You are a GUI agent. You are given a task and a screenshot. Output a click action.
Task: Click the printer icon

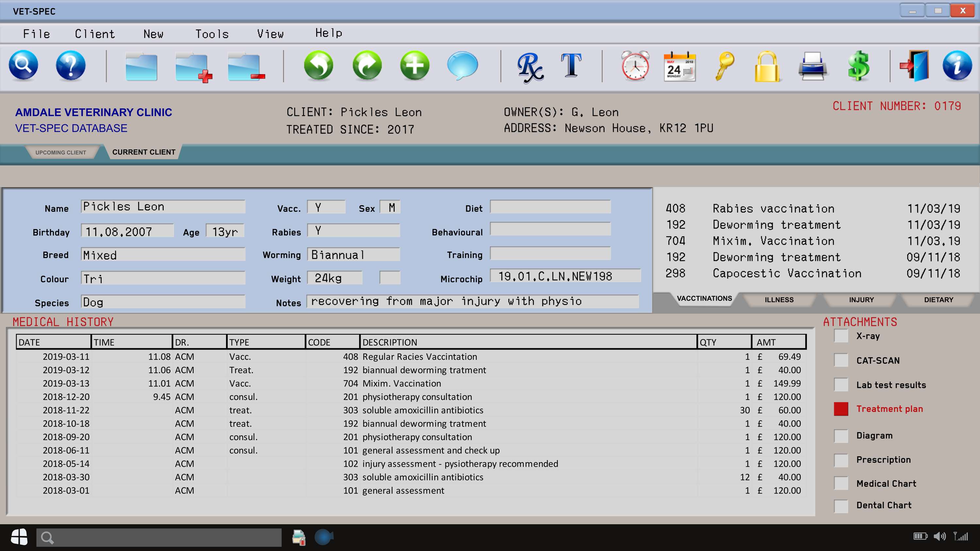pos(813,66)
